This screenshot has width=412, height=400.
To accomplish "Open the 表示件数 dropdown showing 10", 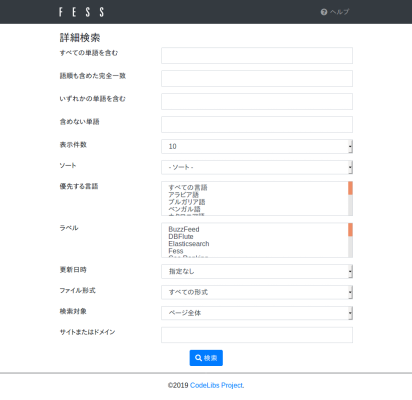I will click(x=257, y=146).
